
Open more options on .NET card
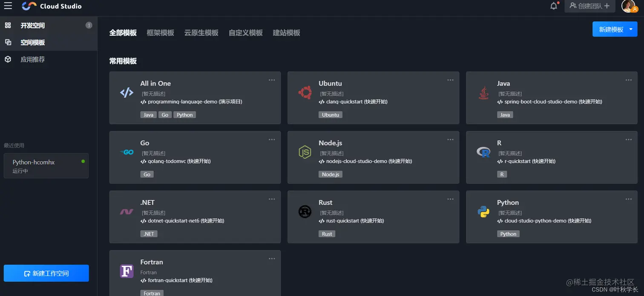(x=272, y=199)
